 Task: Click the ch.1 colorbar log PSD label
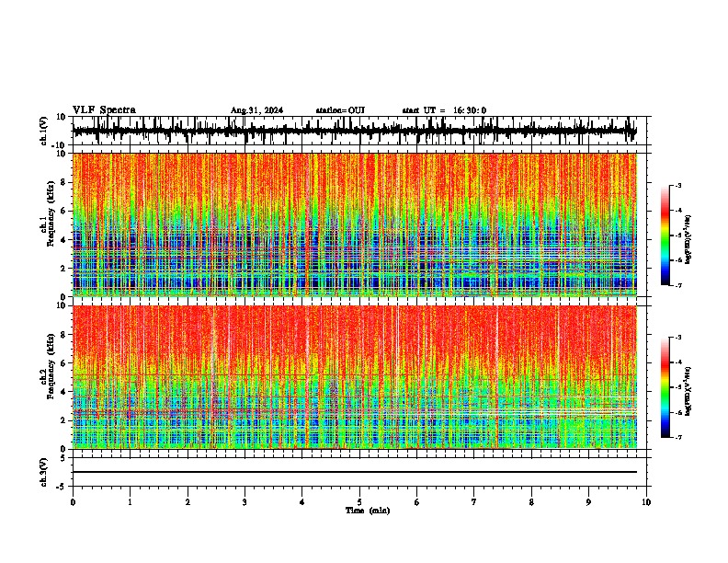click(x=688, y=240)
